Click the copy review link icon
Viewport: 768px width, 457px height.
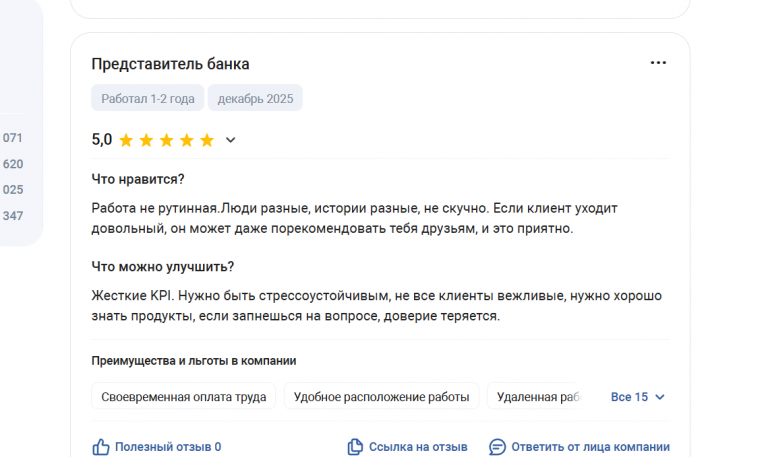click(355, 447)
